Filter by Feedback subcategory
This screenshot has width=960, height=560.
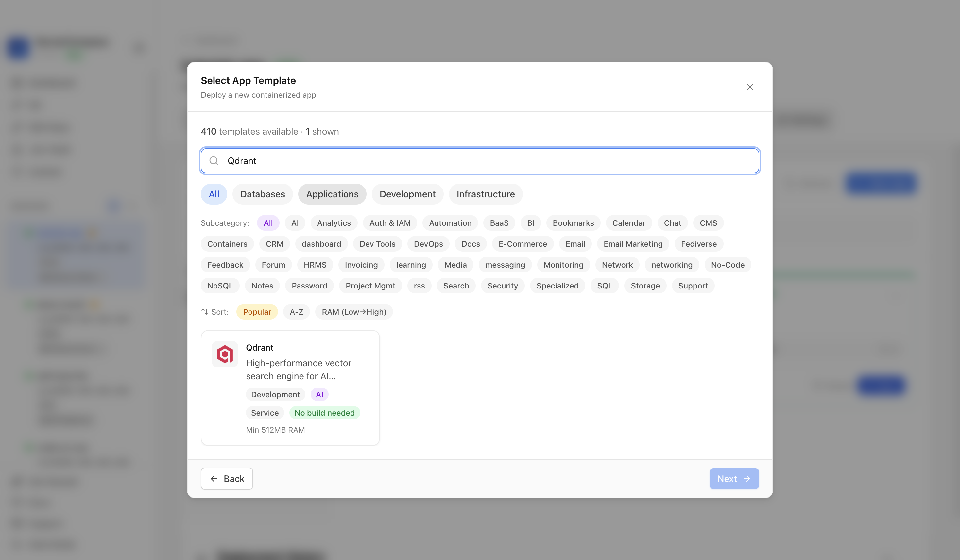coord(225,265)
